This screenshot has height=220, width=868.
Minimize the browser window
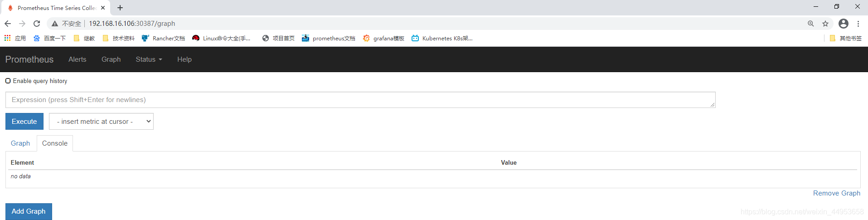click(816, 7)
